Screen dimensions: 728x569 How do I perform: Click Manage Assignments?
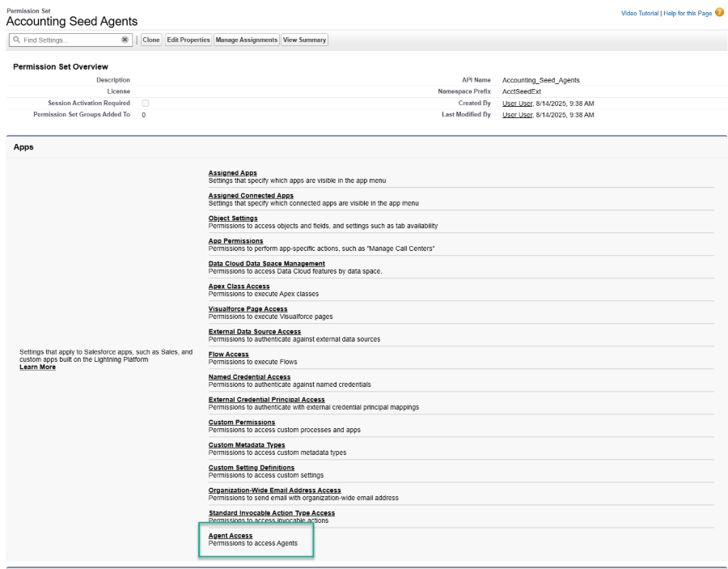click(x=246, y=39)
